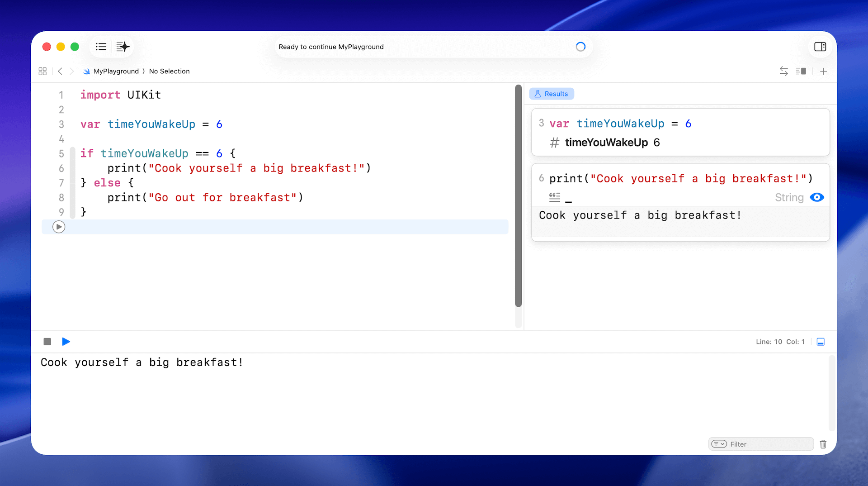The width and height of the screenshot is (868, 486).
Task: Run the playground with the blue play button
Action: tap(66, 342)
